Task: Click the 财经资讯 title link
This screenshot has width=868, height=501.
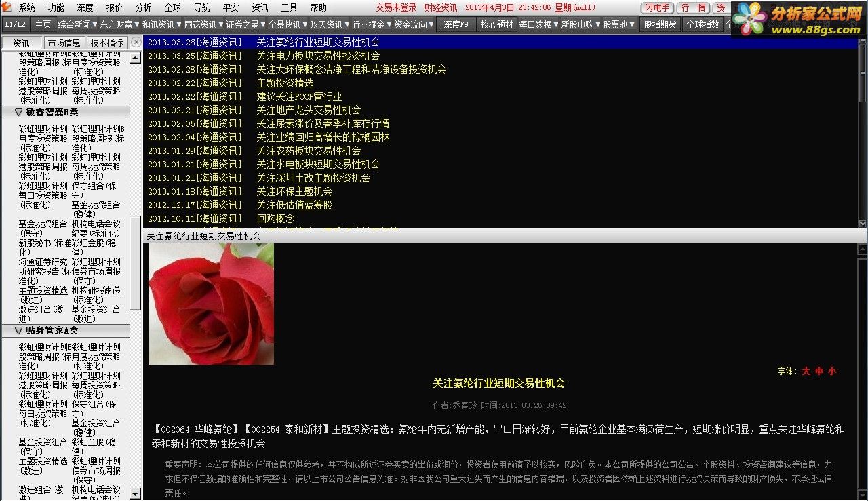Action: (x=441, y=8)
